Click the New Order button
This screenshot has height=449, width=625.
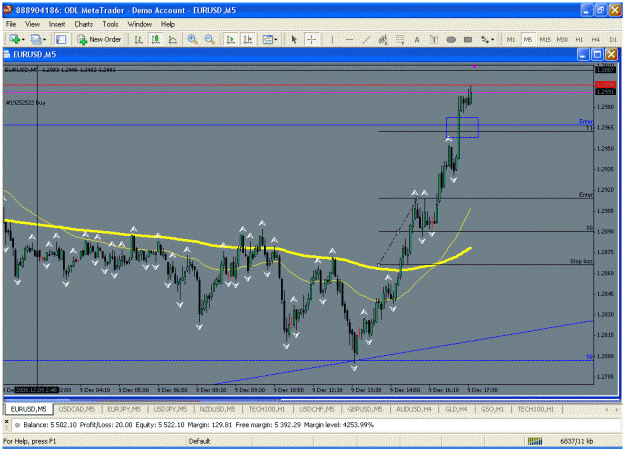pos(99,39)
